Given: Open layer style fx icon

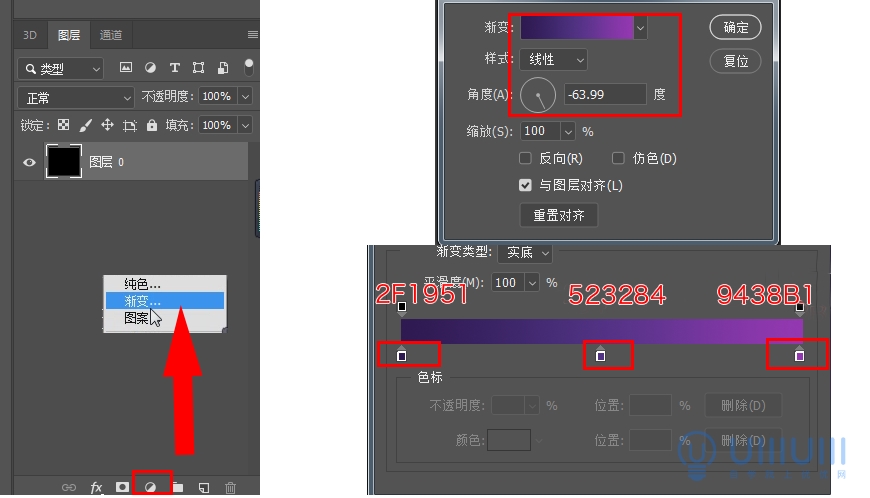Looking at the screenshot, I should (x=96, y=487).
